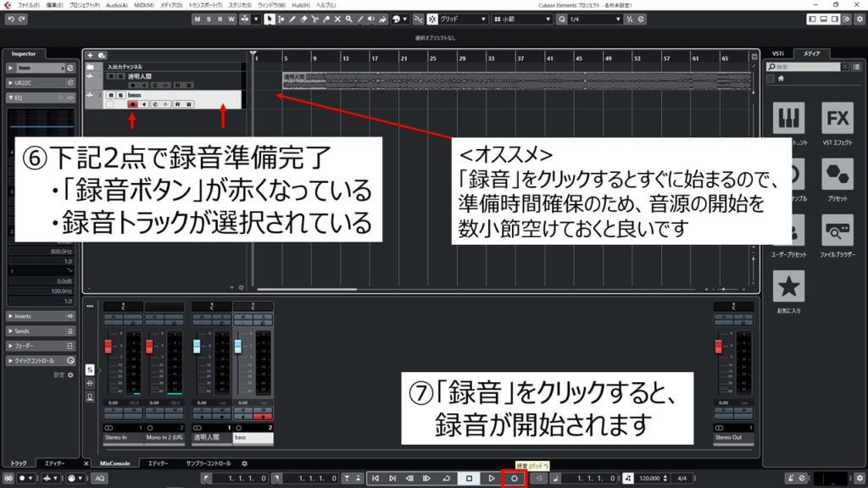Expand the Fader section in Inspector
Screen dimensions: 868x488
tap(41, 347)
